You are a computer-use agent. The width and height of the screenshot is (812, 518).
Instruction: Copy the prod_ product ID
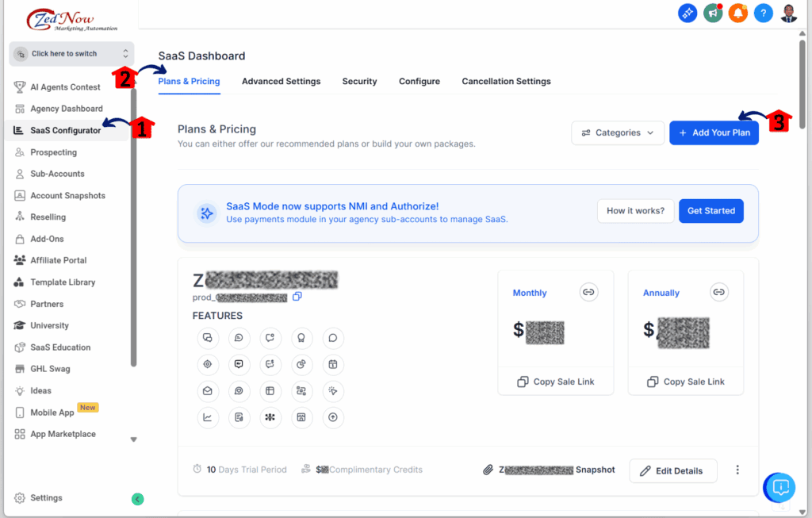point(297,297)
